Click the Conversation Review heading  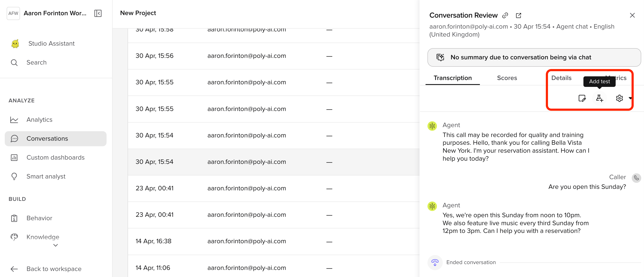(463, 15)
